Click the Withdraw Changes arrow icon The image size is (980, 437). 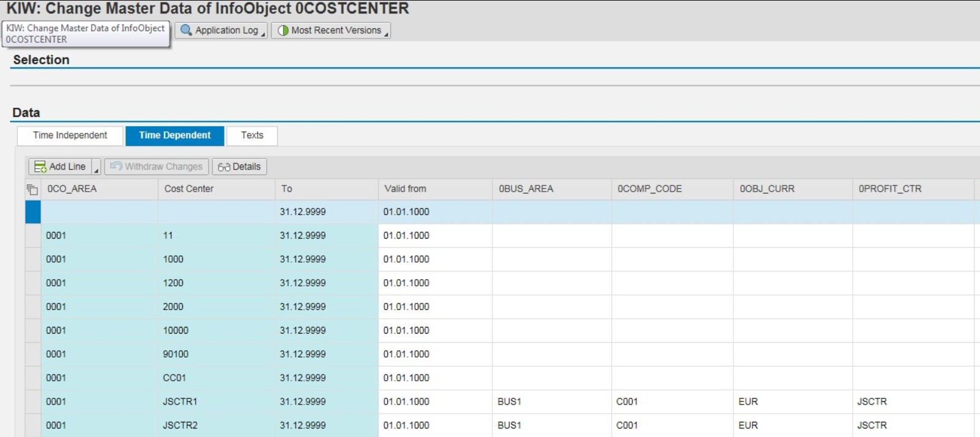click(116, 166)
